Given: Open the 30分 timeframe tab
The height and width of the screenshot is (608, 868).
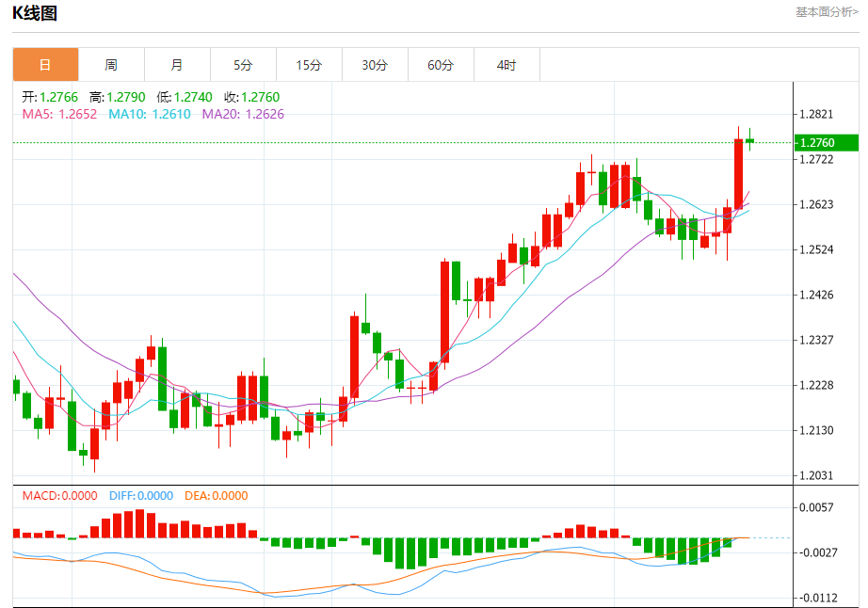Looking at the screenshot, I should tap(375, 65).
